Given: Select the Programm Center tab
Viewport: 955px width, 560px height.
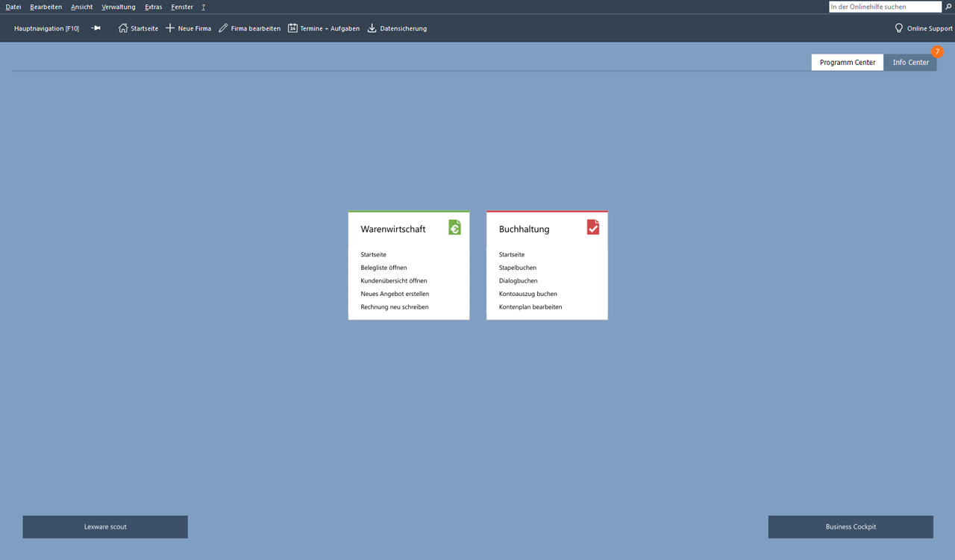Looking at the screenshot, I should coord(847,63).
